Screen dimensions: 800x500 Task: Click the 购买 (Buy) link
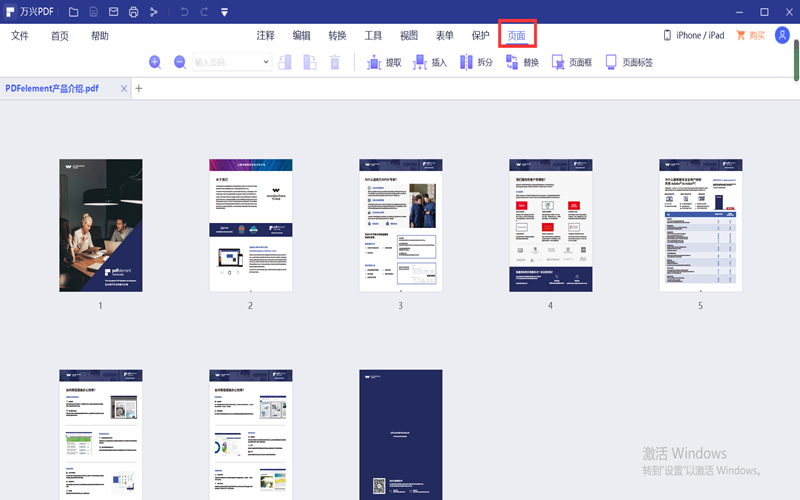750,36
